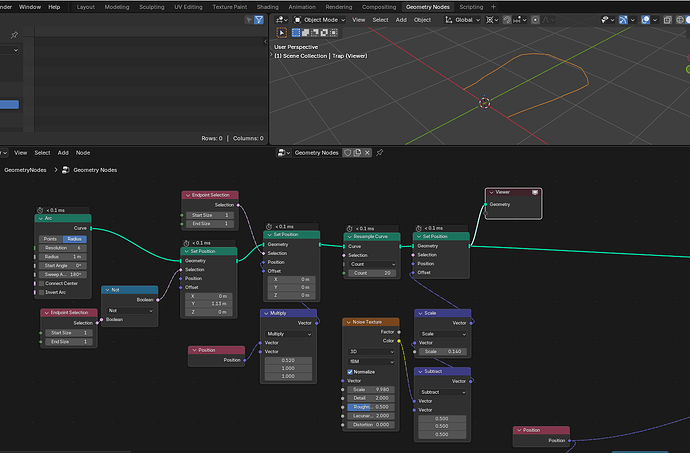Open node editor Add menu
690x453 pixels.
pyautogui.click(x=63, y=153)
